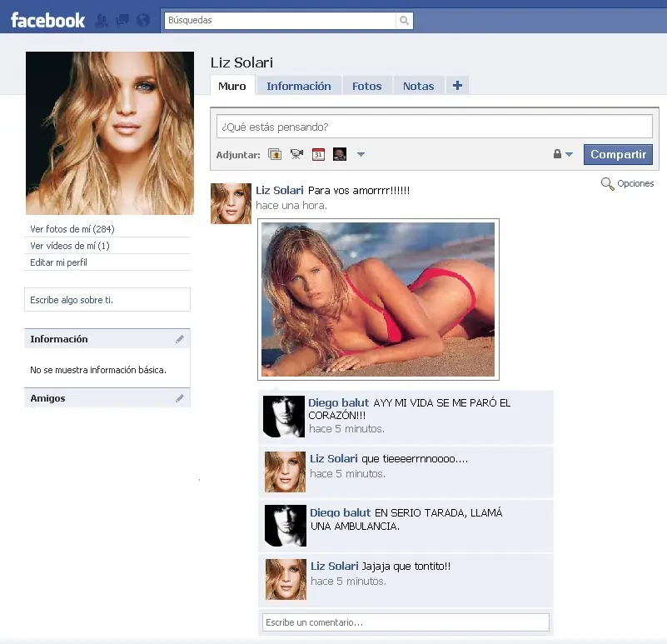Click the Compartir button
Image resolution: width=667 pixels, height=644 pixels.
[x=618, y=154]
